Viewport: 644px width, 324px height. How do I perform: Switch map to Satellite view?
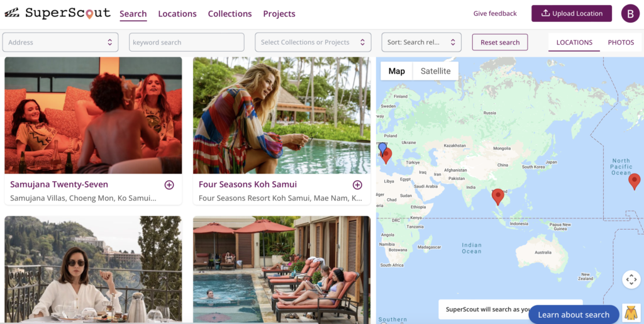[x=435, y=71]
